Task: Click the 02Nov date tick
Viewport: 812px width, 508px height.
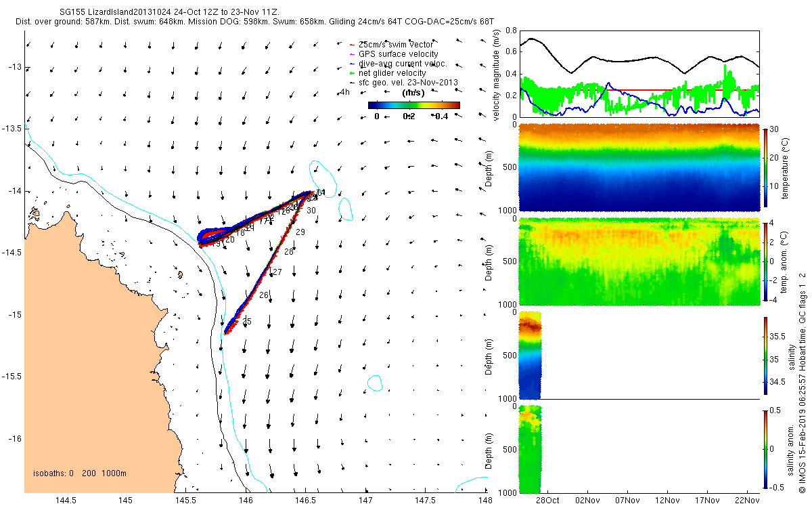Action: 587,500
